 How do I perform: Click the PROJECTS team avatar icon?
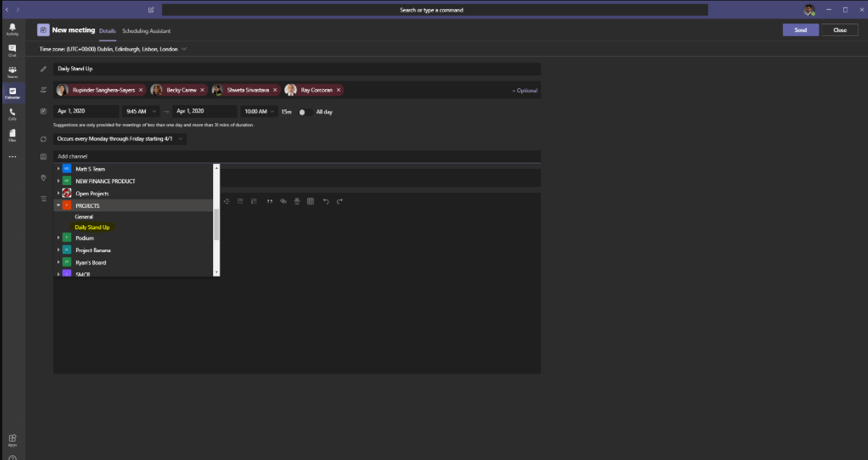coord(67,205)
